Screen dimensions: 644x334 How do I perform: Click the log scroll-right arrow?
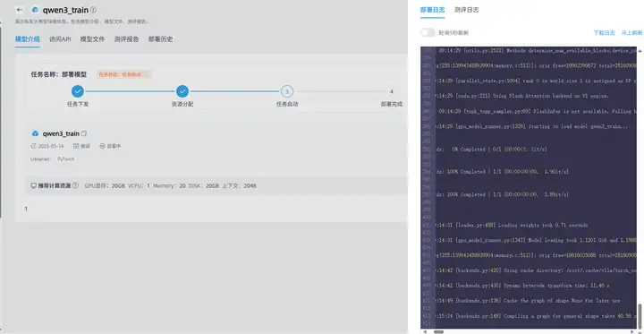(x=632, y=331)
